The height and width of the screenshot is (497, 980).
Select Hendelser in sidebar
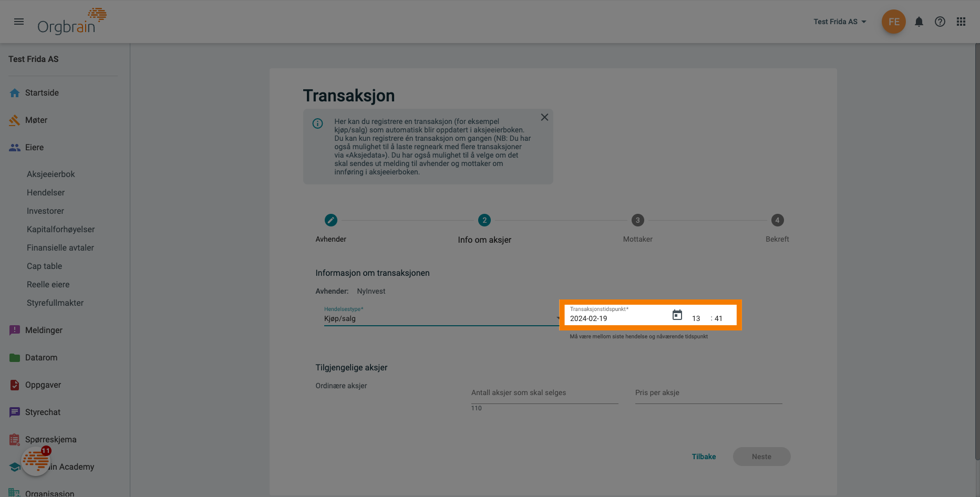pyautogui.click(x=46, y=193)
